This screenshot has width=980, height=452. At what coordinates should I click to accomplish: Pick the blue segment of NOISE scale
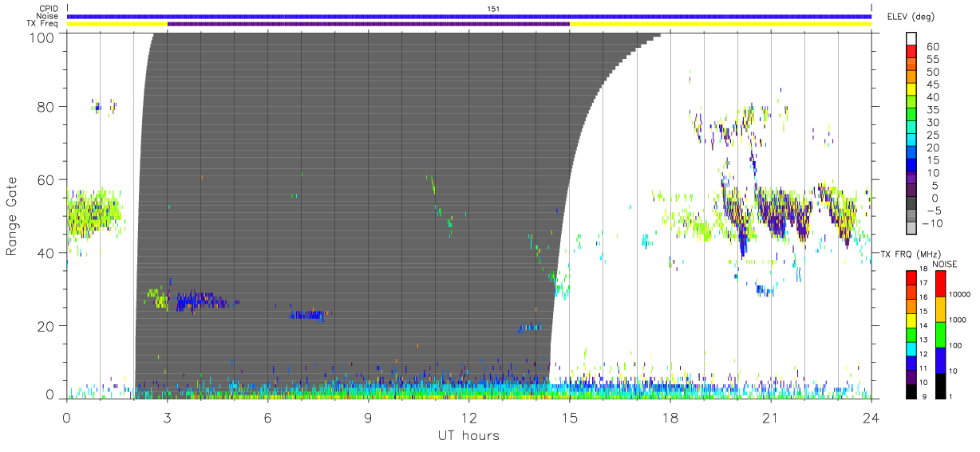[x=941, y=360]
